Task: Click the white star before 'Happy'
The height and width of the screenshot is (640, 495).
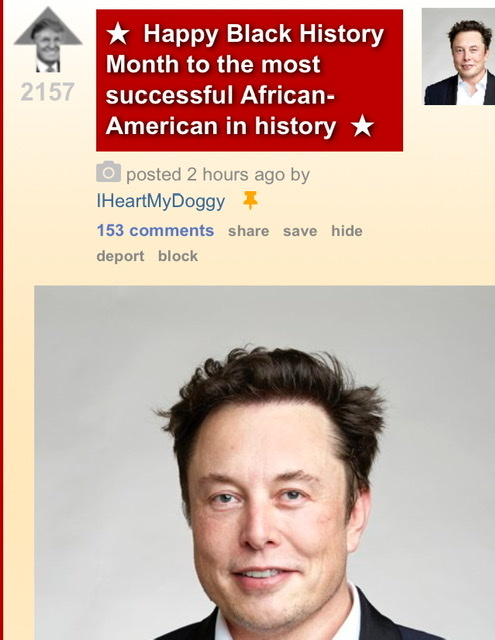Action: pos(118,33)
